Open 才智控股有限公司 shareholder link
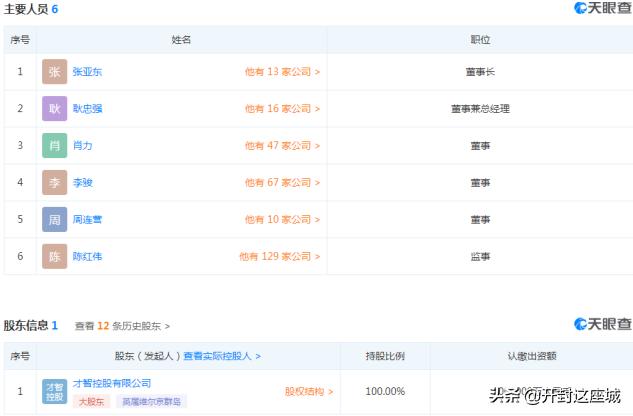 point(112,383)
